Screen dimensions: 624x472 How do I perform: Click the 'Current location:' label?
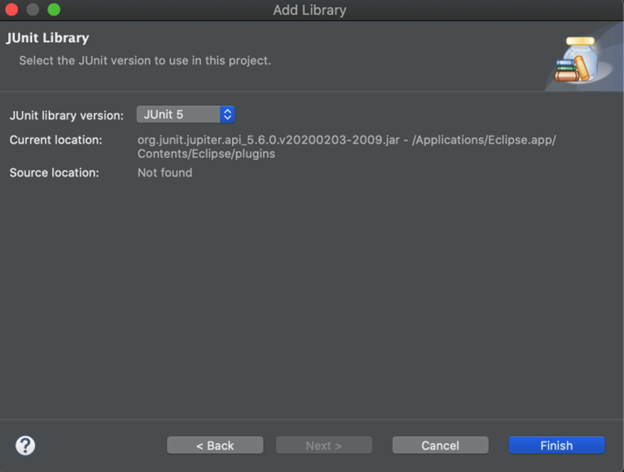click(56, 140)
